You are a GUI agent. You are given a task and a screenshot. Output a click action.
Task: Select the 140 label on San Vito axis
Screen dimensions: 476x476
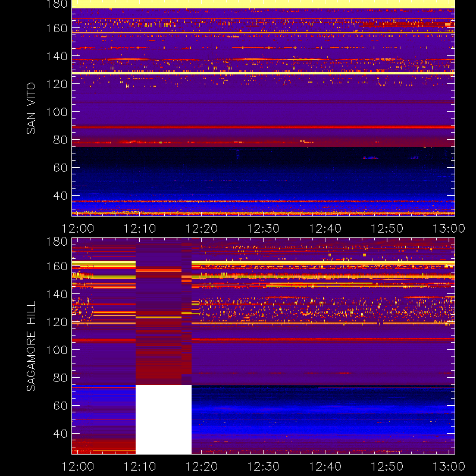[x=57, y=56]
